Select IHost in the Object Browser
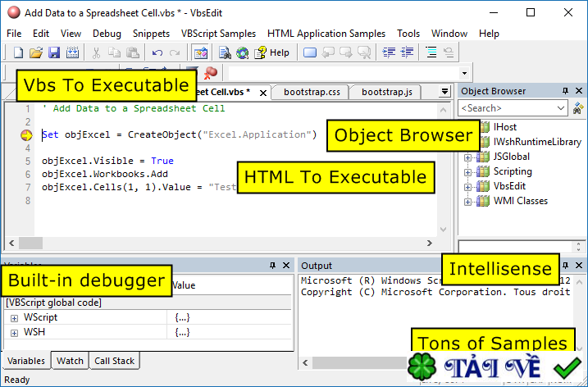The height and width of the screenshot is (387, 588). [x=504, y=127]
